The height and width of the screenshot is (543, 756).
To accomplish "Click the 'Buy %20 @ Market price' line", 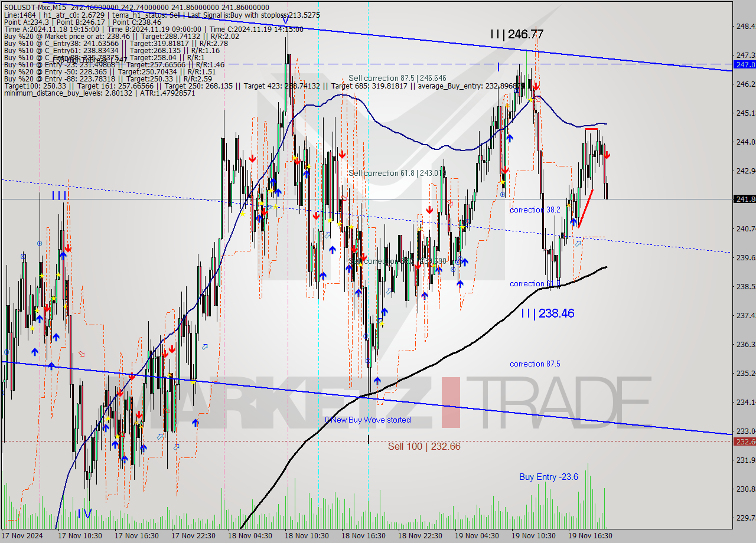I will (x=121, y=36).
